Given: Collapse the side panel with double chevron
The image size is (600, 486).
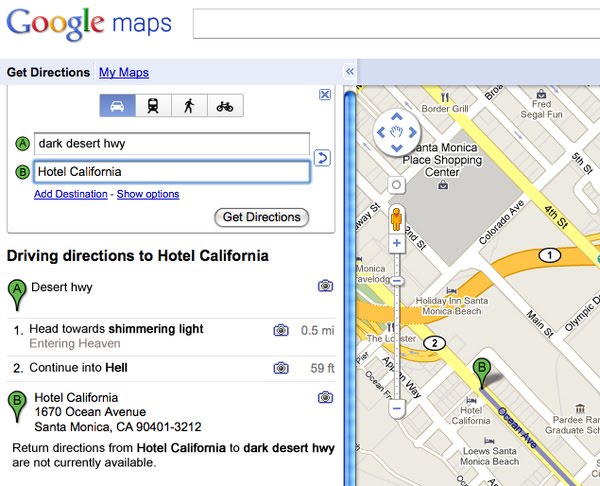Looking at the screenshot, I should click(349, 72).
